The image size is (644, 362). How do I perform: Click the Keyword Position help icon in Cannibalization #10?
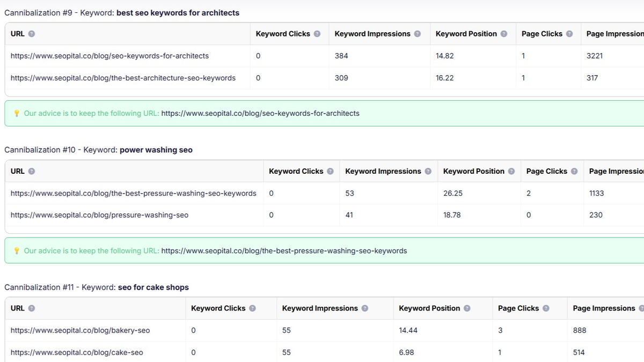click(510, 171)
